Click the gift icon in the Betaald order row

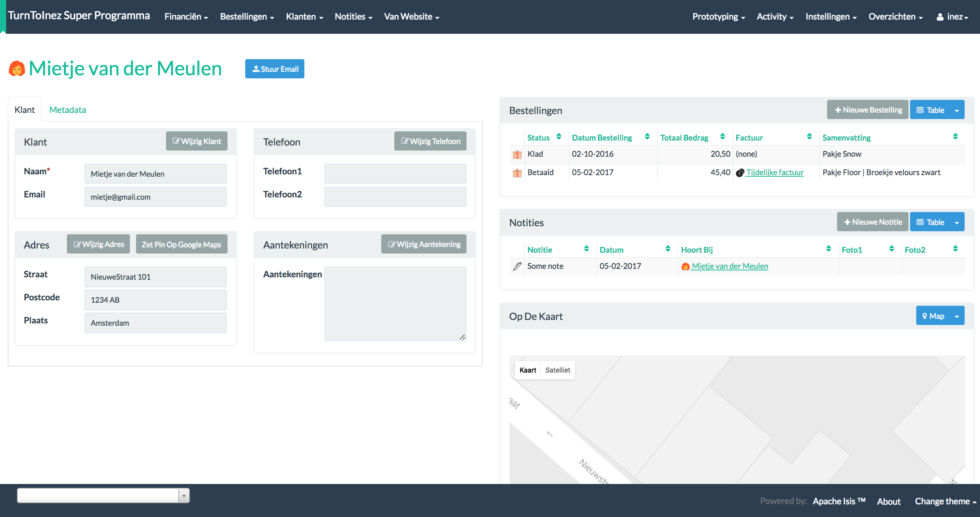(517, 173)
